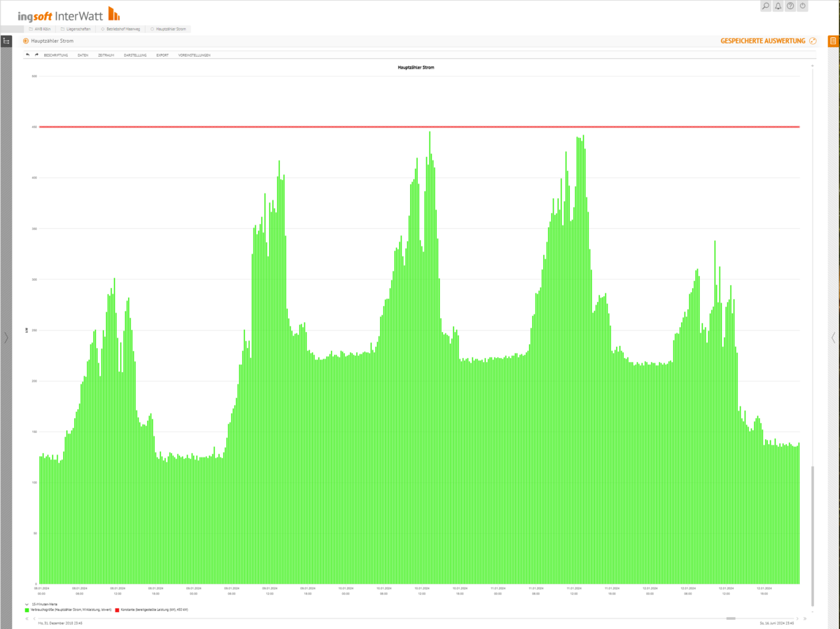Open the tree structure sidebar icon
Image resolution: width=840 pixels, height=629 pixels.
6,41
